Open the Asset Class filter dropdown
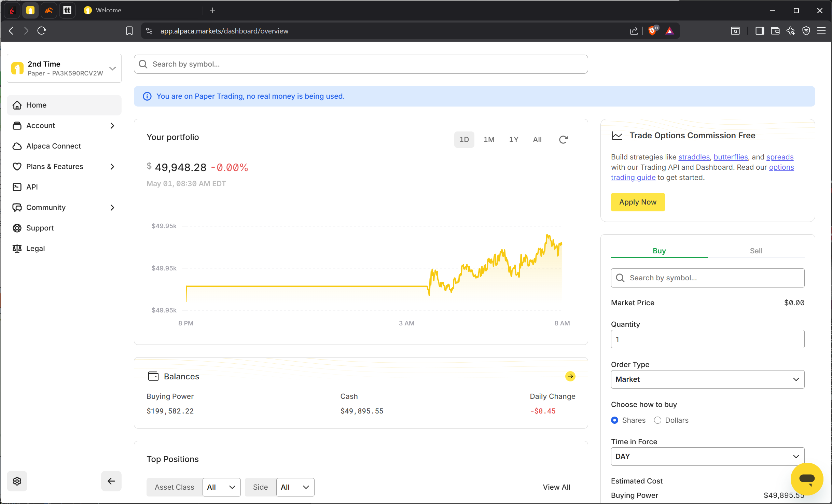Viewport: 832px width, 504px height. point(221,487)
